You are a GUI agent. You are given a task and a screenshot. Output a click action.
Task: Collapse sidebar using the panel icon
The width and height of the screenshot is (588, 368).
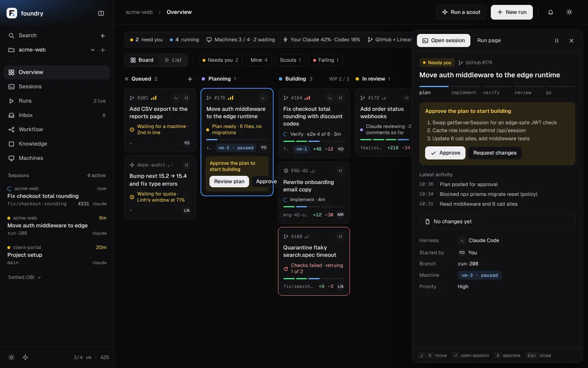(101, 13)
